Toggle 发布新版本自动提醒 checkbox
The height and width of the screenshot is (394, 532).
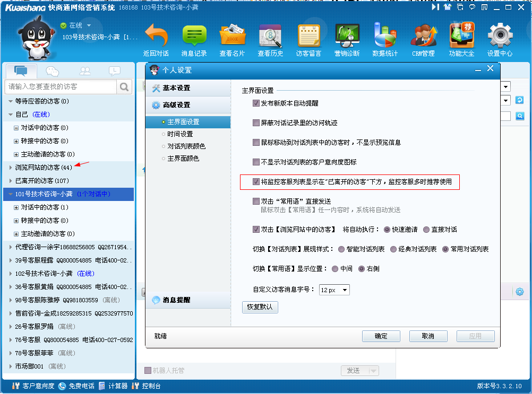click(x=256, y=103)
